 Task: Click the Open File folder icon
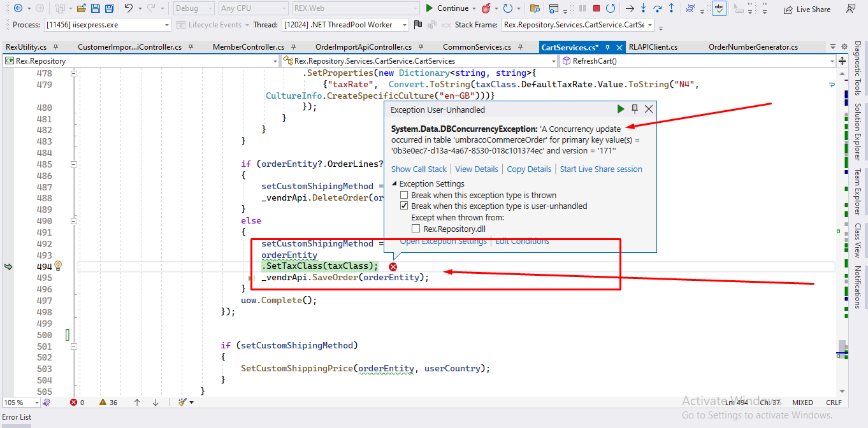pos(82,8)
